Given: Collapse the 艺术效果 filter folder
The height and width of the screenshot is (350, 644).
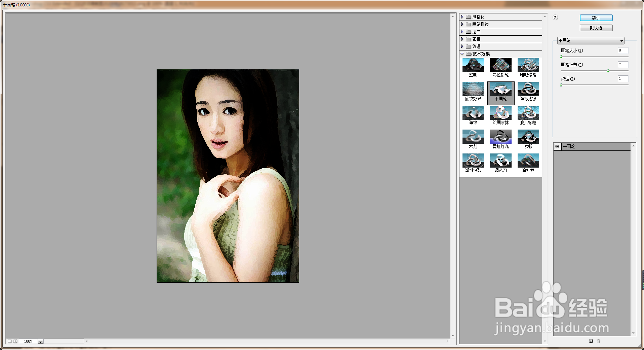Looking at the screenshot, I should (462, 54).
